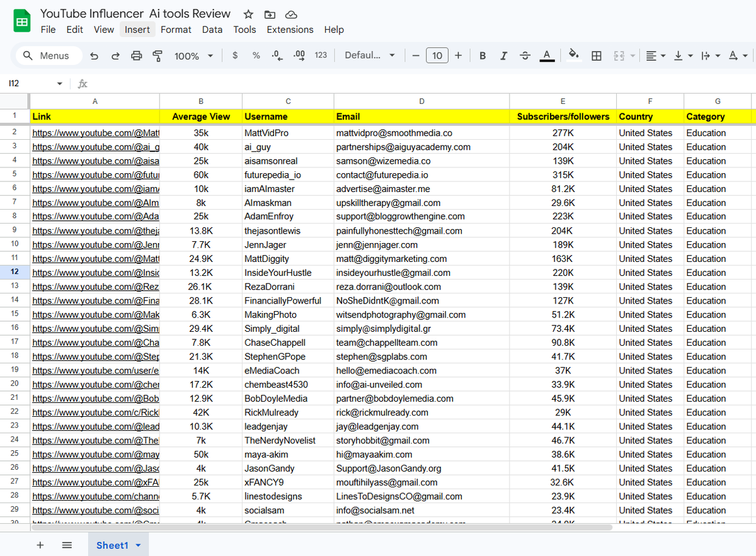Open the eMediaCoach row YouTube link
This screenshot has width=756, height=556.
96,371
